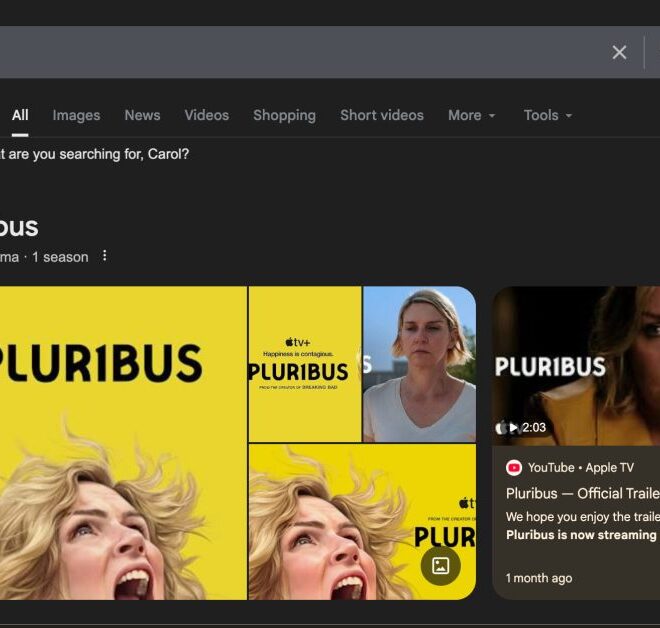Open the three-dot menu next to 1 season
Screen dimensions: 660x628
click(105, 256)
